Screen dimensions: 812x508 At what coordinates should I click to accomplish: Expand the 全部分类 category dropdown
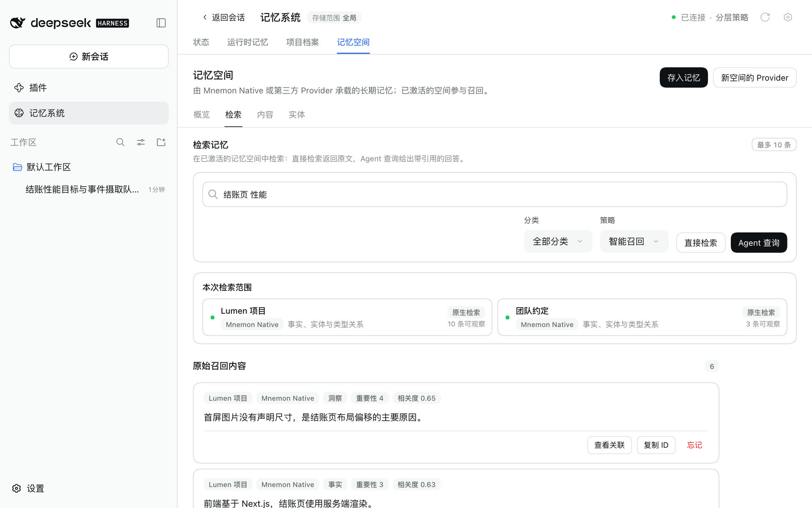tap(558, 242)
